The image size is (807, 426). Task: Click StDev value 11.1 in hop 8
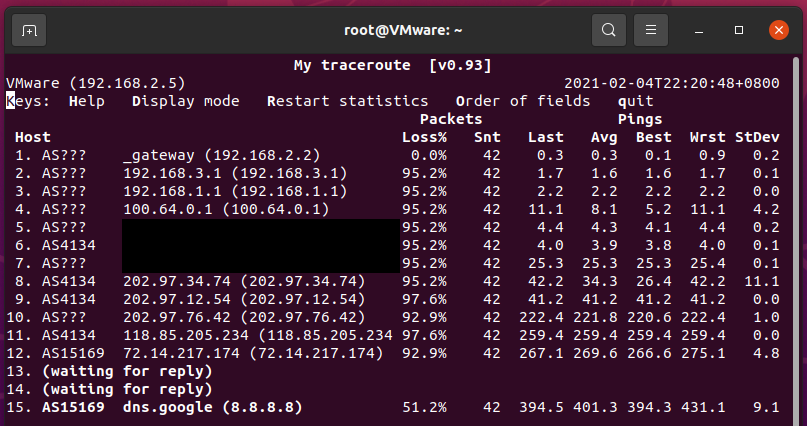(762, 281)
